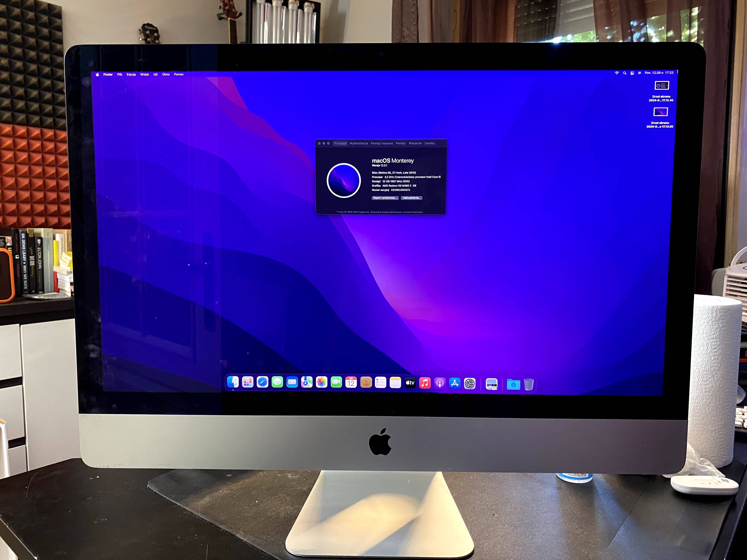Image resolution: width=747 pixels, height=560 pixels.
Task: Open the Okno menu
Action: (166, 75)
